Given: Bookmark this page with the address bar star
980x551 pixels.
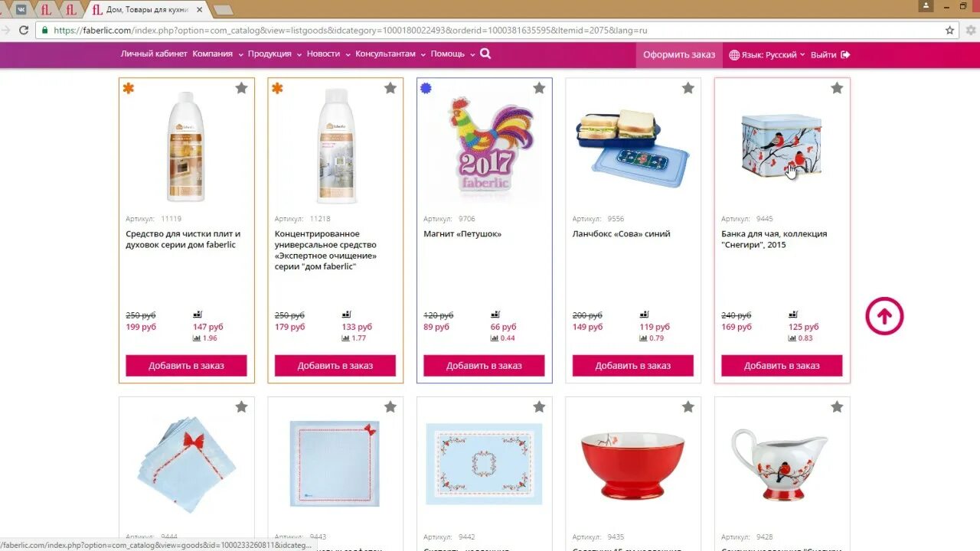Looking at the screenshot, I should click(949, 31).
